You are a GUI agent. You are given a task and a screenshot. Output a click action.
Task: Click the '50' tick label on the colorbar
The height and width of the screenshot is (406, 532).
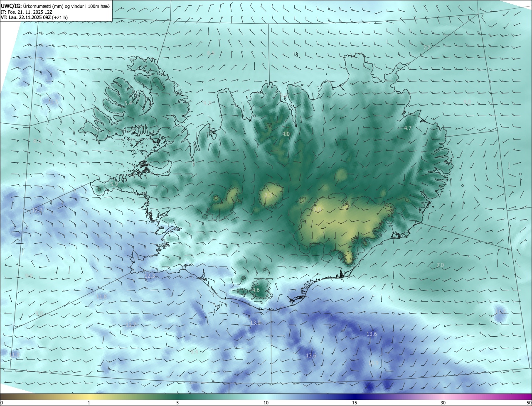[x=529, y=403]
